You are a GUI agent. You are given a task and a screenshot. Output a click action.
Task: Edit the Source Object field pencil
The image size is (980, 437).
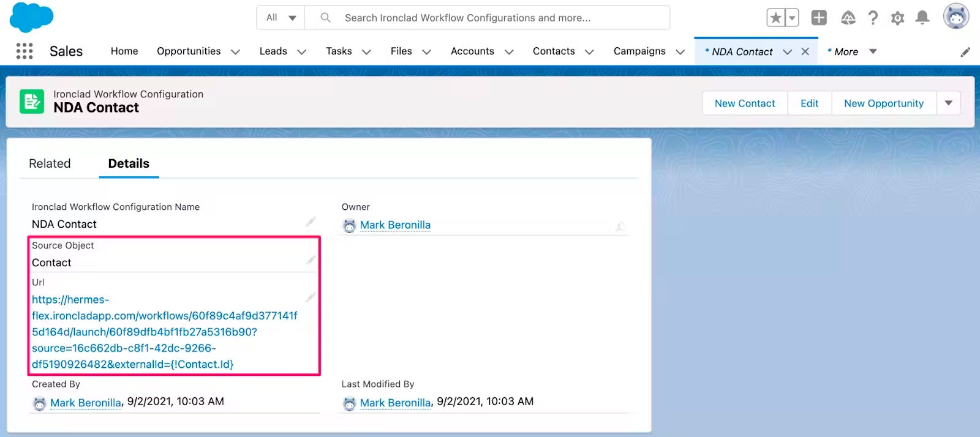[311, 260]
